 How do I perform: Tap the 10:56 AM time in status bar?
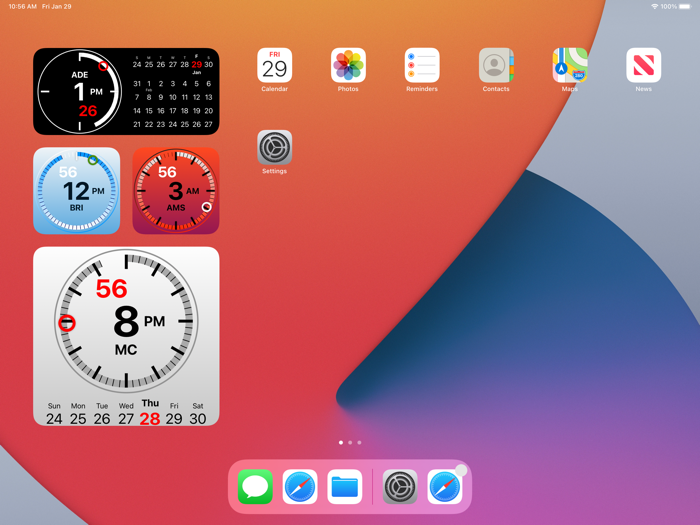coord(23,7)
